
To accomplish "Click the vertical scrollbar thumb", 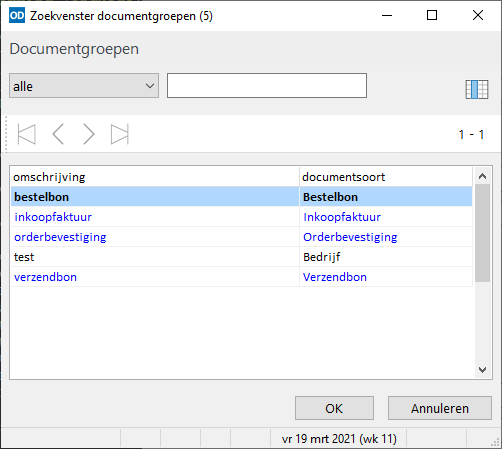I will tap(482, 233).
